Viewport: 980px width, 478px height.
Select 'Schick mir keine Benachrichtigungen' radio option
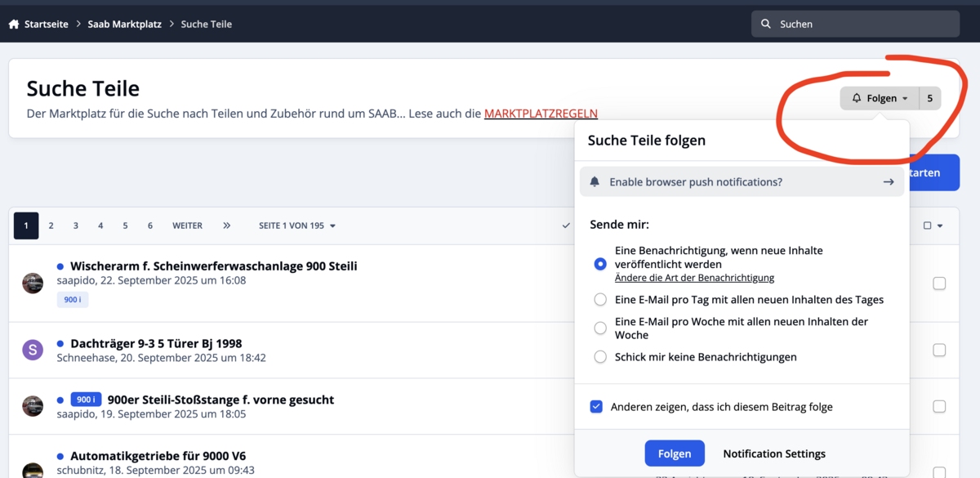tap(600, 357)
